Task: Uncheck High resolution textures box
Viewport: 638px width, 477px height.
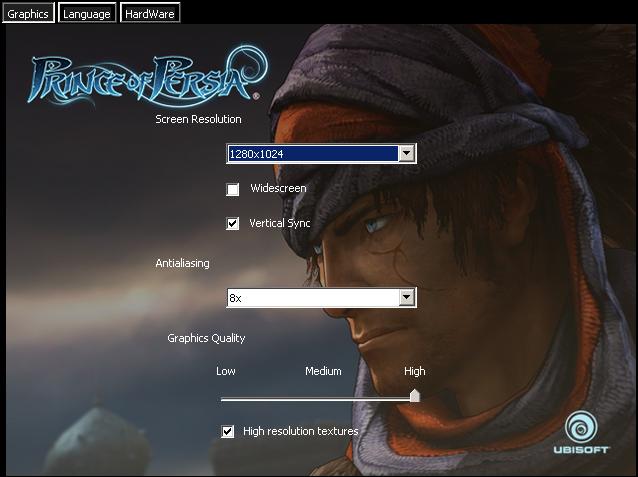Action: coord(228,431)
